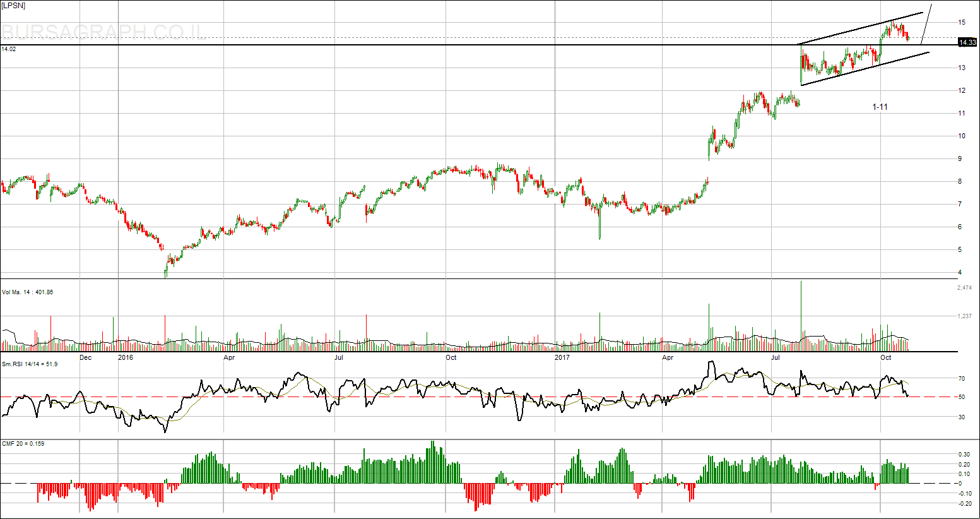Select the 14.33 current price tag
The image size is (980, 519).
coord(967,42)
